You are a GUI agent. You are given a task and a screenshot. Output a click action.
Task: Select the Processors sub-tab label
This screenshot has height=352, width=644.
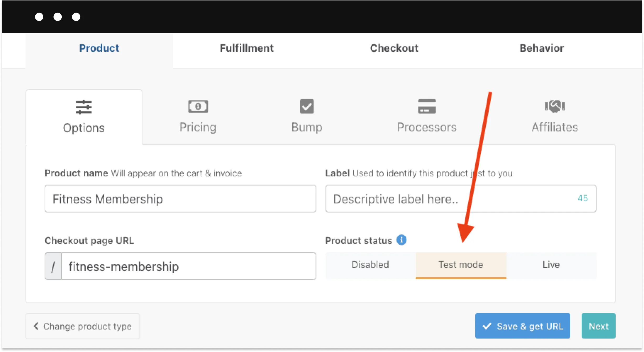[427, 127]
